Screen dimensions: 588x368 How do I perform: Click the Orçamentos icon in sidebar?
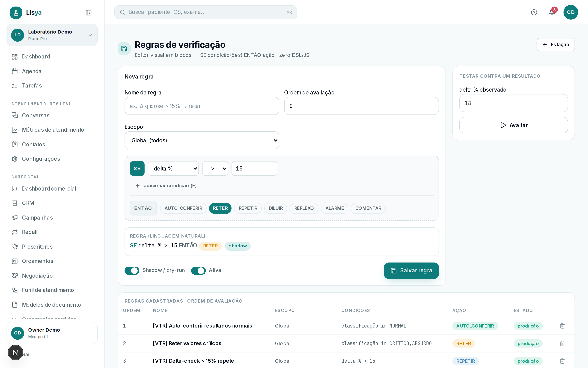(14, 261)
